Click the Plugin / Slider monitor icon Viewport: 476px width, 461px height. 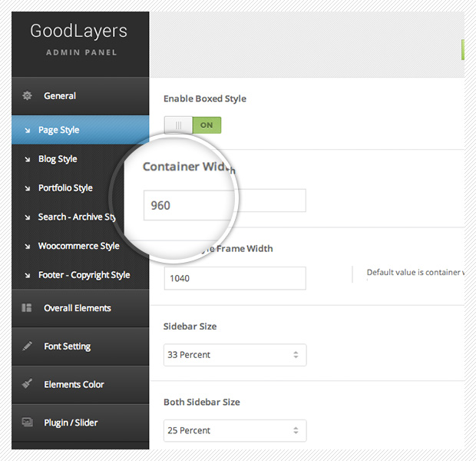pos(27,423)
